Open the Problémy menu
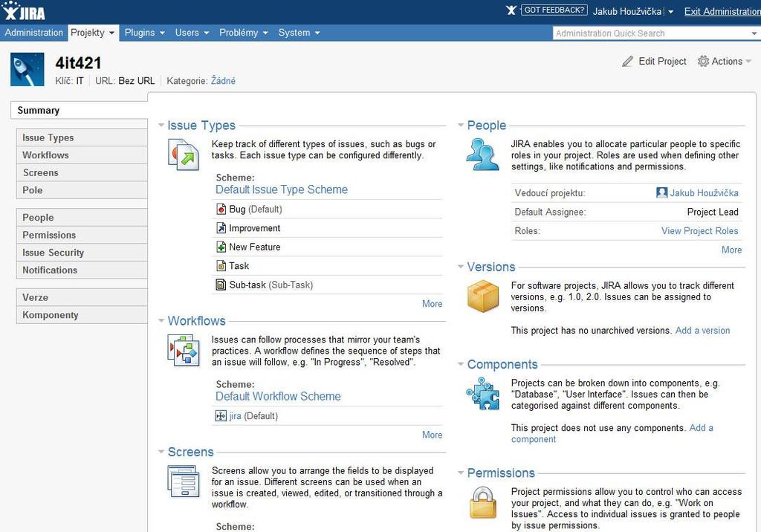 coord(244,33)
